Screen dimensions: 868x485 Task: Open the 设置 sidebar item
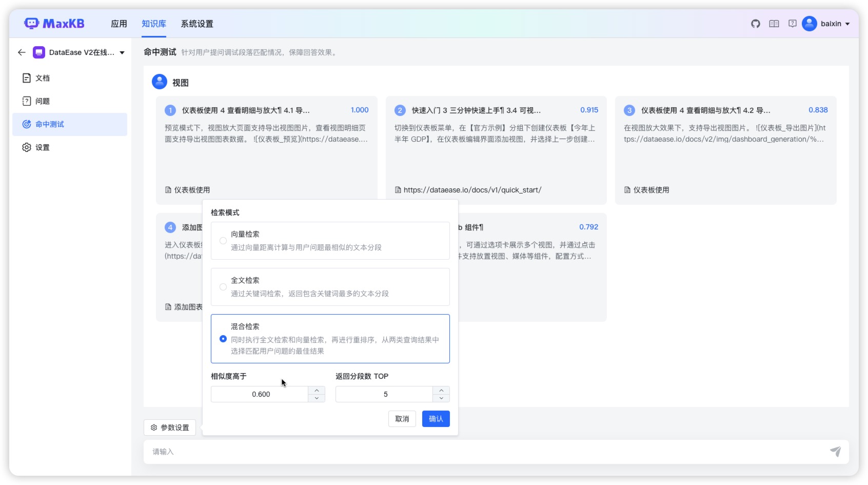(70, 147)
